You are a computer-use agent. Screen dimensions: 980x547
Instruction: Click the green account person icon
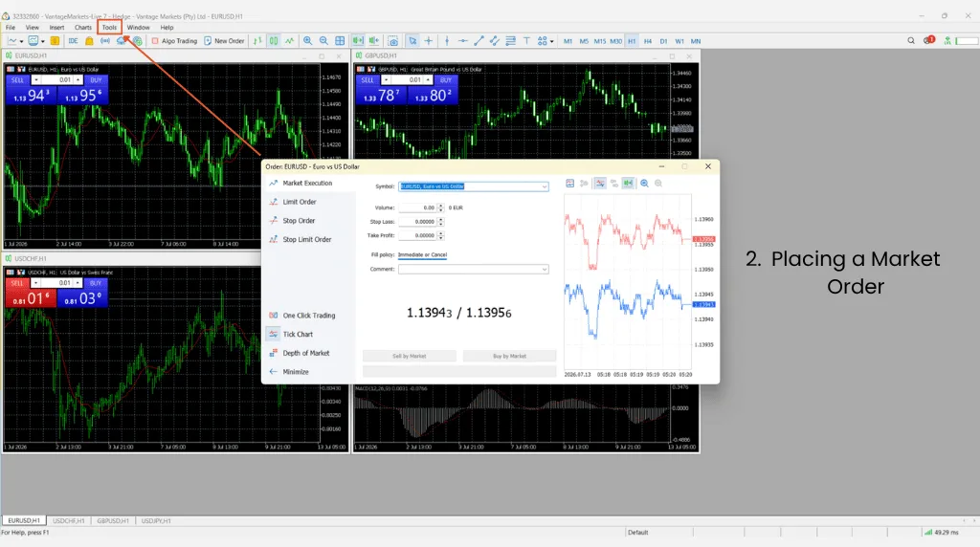[947, 40]
